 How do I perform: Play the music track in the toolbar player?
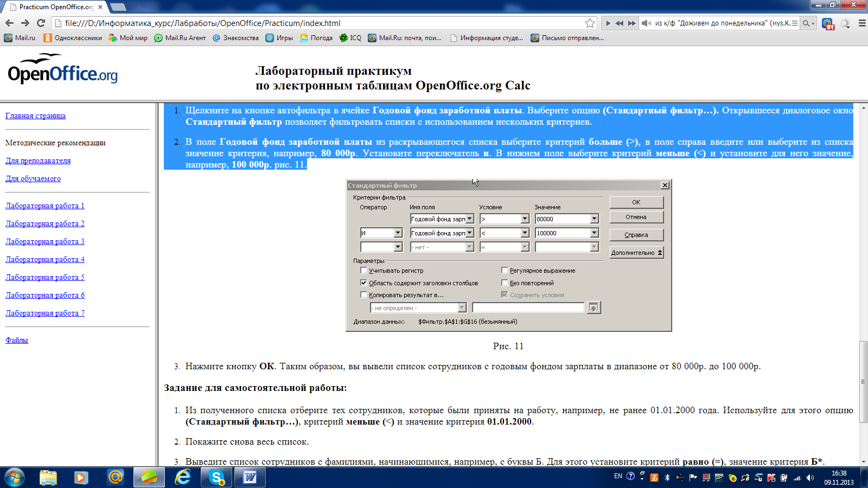608,23
